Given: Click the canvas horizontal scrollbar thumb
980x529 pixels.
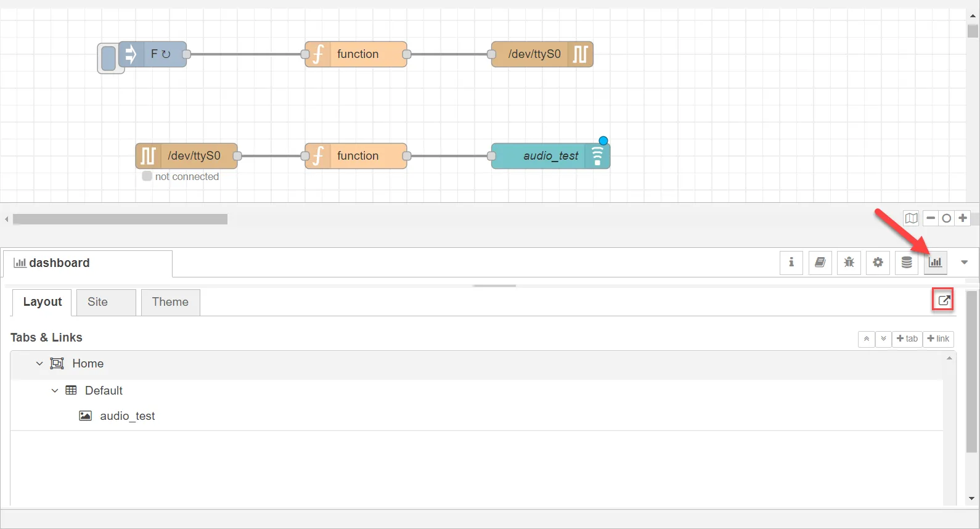Looking at the screenshot, I should (120, 219).
